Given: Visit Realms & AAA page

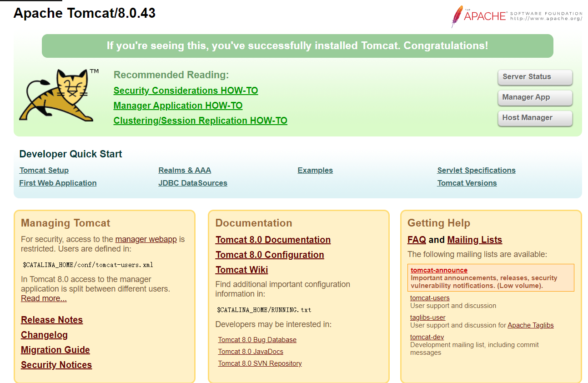Looking at the screenshot, I should [x=185, y=170].
